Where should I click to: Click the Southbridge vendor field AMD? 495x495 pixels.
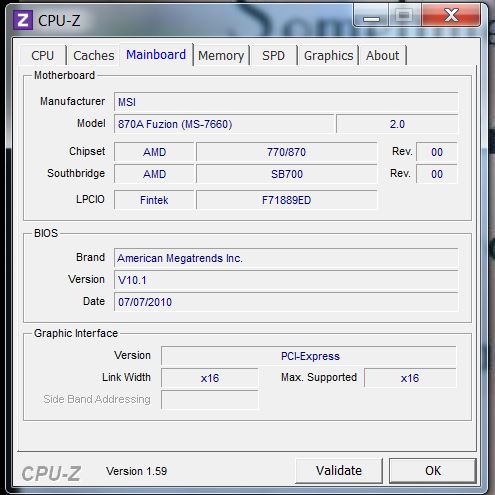point(154,174)
